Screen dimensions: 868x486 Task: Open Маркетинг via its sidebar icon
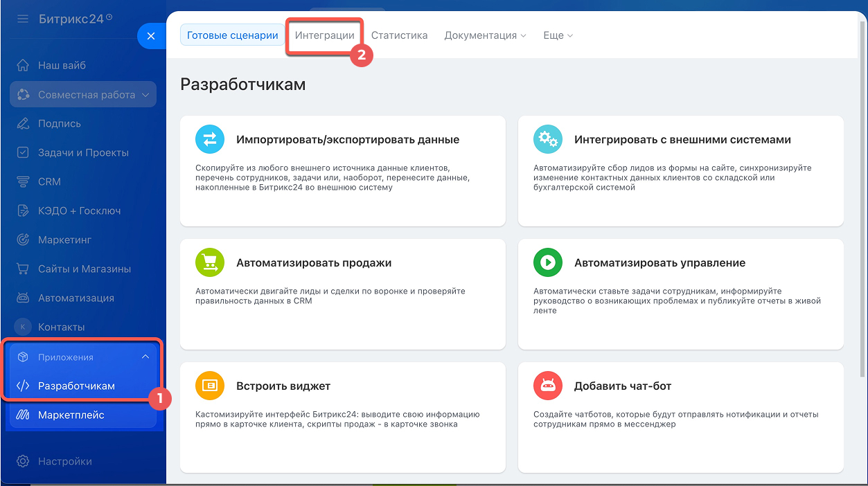(24, 240)
